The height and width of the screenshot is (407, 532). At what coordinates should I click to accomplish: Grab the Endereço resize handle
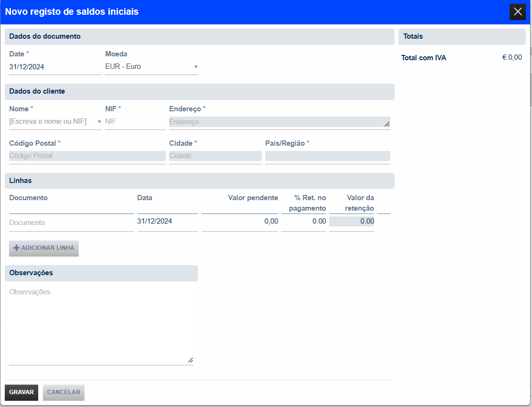pos(387,124)
